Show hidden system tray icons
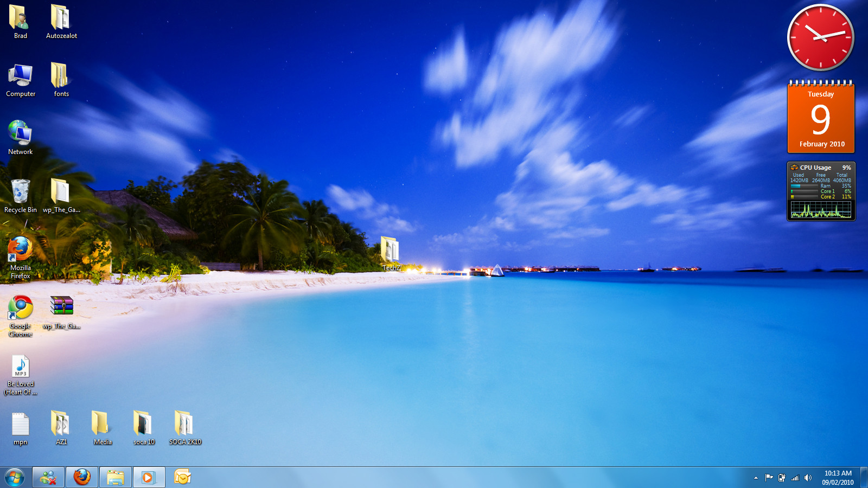868x488 pixels. pos(756,478)
